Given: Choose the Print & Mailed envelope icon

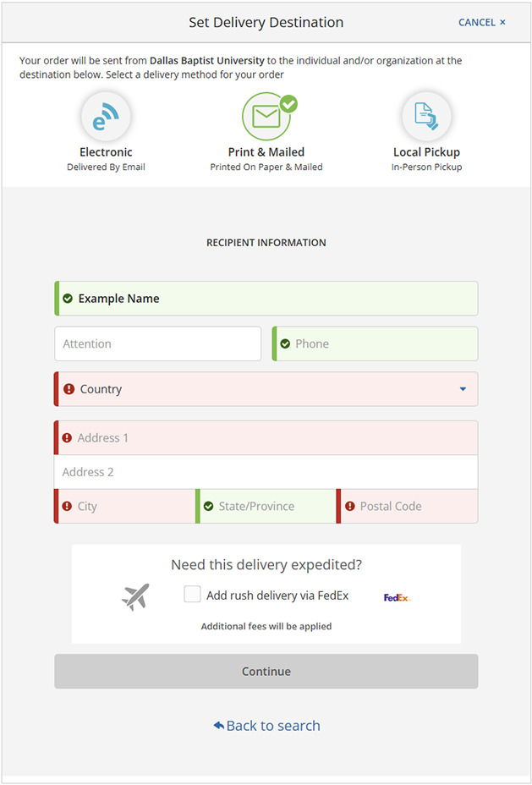Looking at the screenshot, I should [x=266, y=117].
